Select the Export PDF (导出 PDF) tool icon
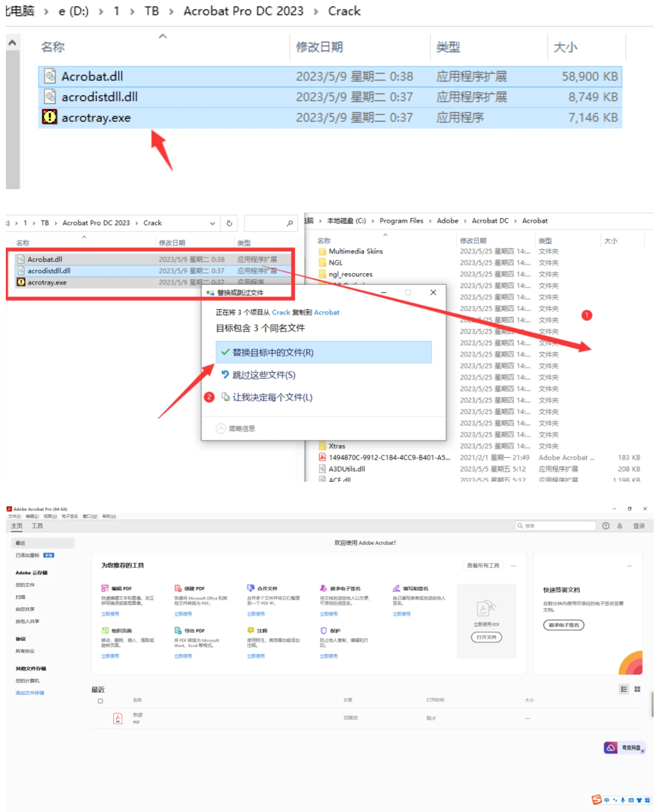Image resolution: width=658 pixels, height=812 pixels. [x=178, y=630]
